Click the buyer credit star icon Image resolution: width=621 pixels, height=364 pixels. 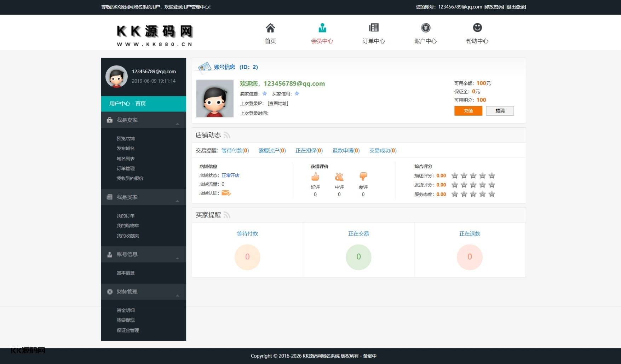[297, 94]
